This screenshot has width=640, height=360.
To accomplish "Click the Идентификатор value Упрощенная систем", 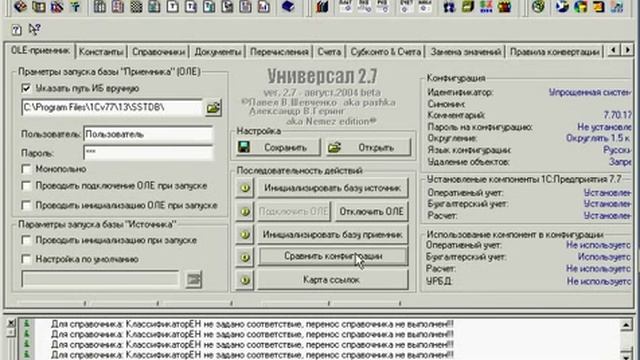I will point(590,92).
